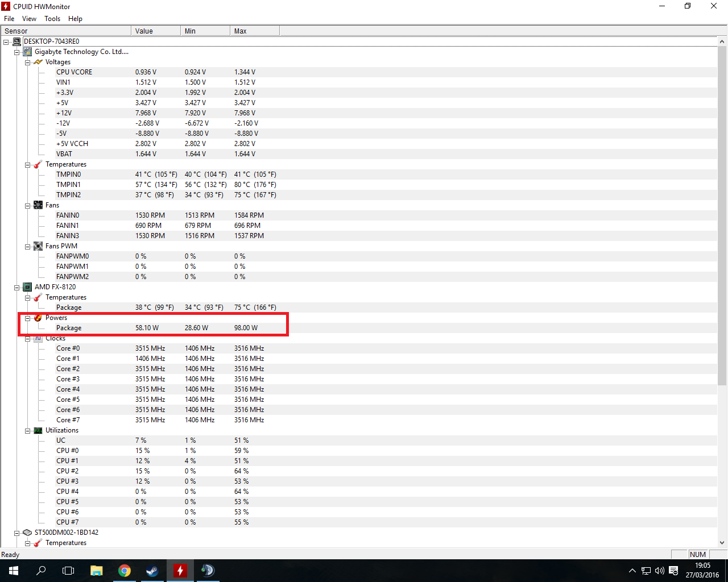Viewport: 728px width, 582px height.
Task: Open the Windows Start menu
Action: [x=14, y=571]
